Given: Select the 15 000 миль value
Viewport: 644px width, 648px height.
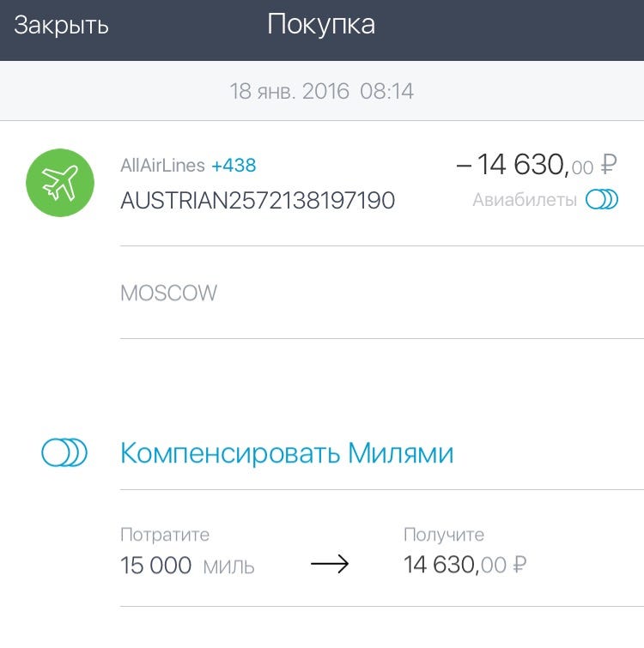Looking at the screenshot, I should point(187,566).
